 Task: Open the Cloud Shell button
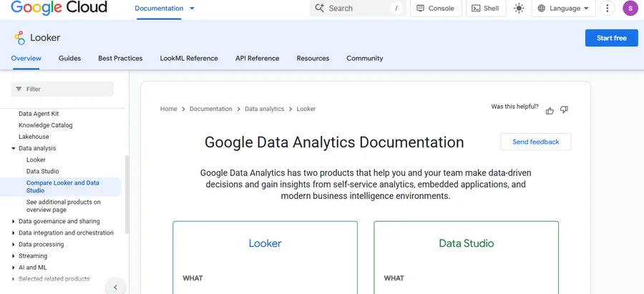coord(486,8)
